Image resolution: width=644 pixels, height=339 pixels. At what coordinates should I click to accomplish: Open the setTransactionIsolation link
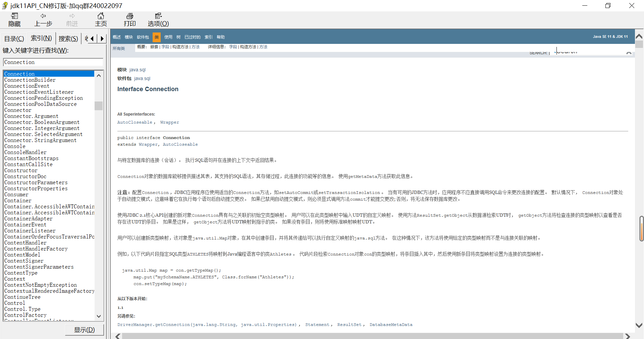point(349,193)
